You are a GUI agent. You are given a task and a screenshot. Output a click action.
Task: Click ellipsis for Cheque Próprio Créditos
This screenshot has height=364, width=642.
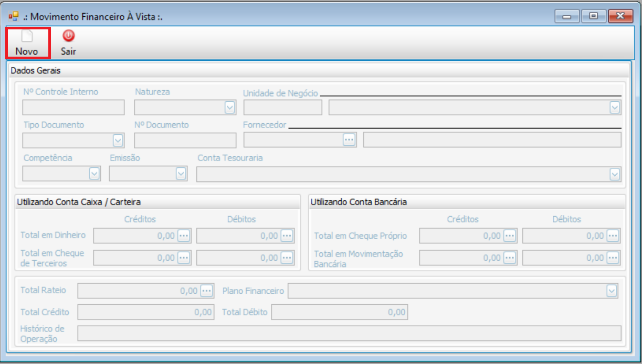pos(510,236)
